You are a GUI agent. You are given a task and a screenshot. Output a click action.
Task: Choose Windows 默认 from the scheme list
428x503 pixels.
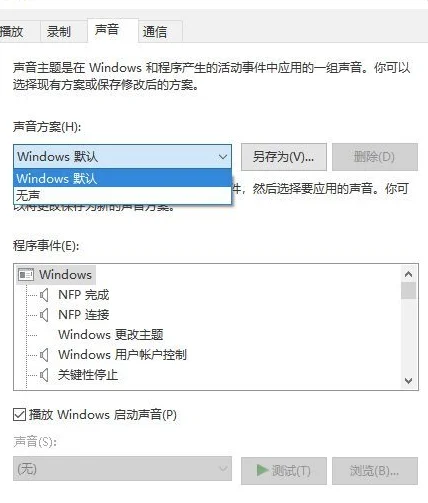pyautogui.click(x=122, y=178)
